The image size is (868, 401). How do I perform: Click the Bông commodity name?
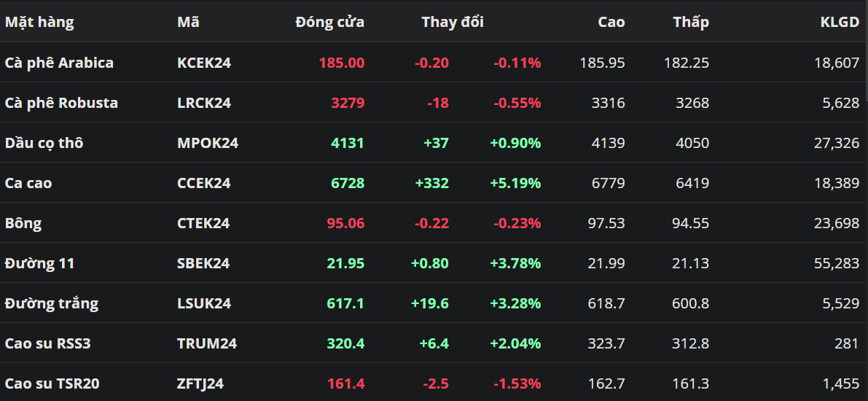point(23,223)
